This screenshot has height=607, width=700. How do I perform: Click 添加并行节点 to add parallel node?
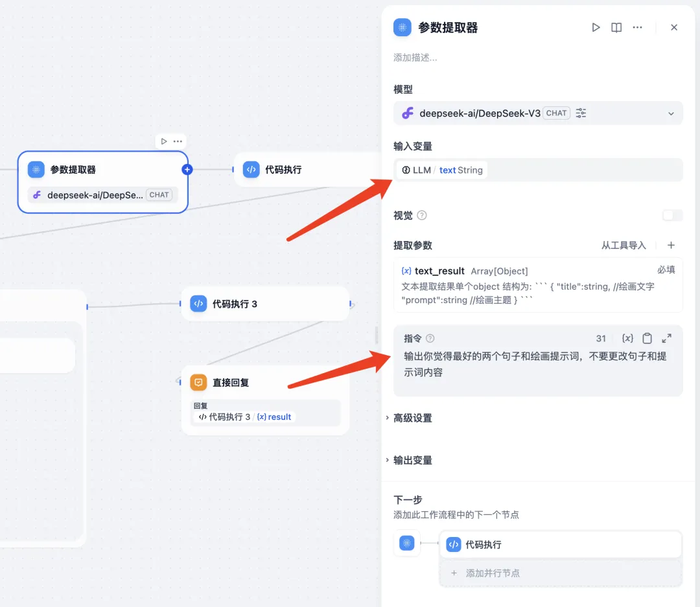click(560, 573)
